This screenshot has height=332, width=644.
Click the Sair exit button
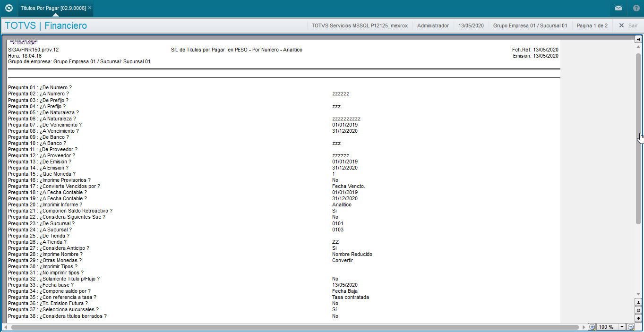628,26
